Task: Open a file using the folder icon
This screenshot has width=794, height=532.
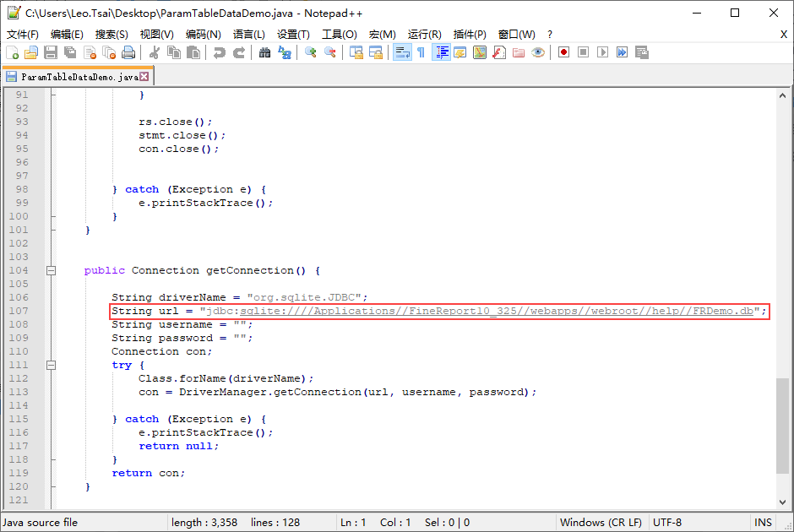Action: point(31,52)
